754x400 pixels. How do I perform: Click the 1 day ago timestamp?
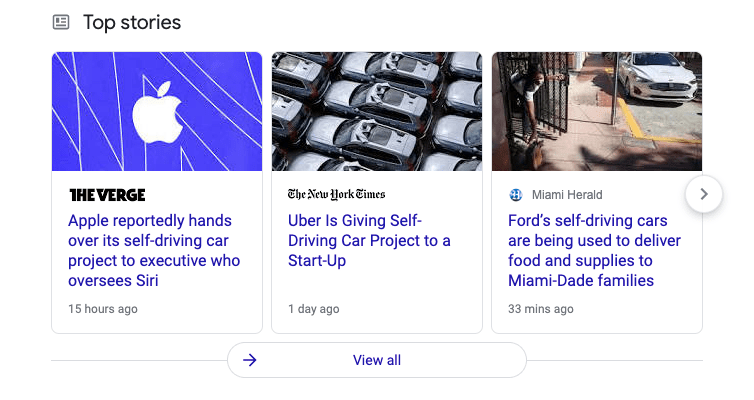click(x=313, y=309)
